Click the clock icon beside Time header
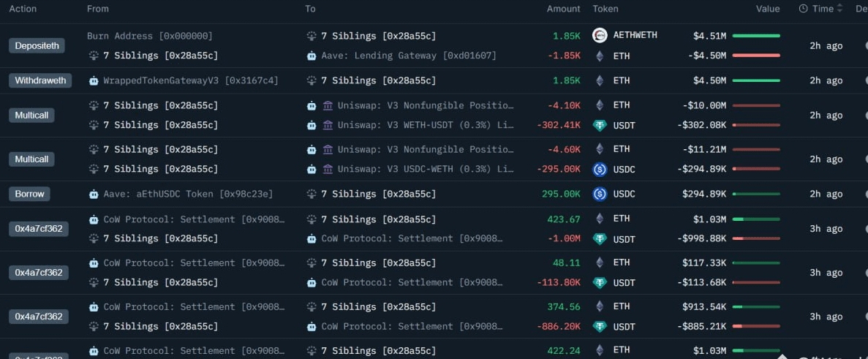Image resolution: width=868 pixels, height=359 pixels. click(803, 9)
